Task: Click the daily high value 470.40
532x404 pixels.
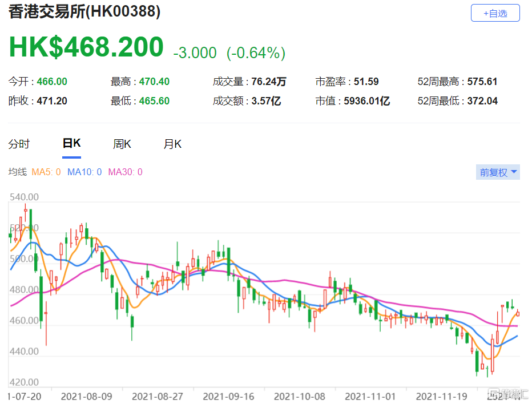Action: tap(154, 82)
